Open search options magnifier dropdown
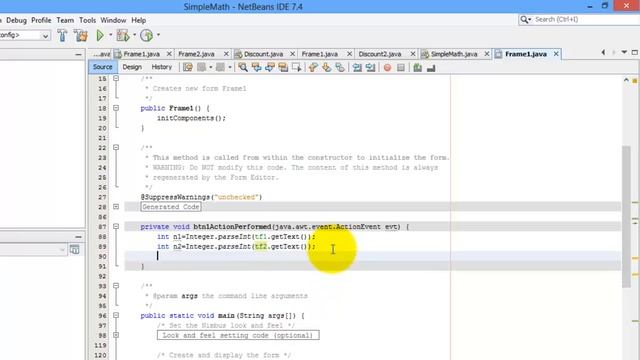 pyautogui.click(x=525, y=20)
